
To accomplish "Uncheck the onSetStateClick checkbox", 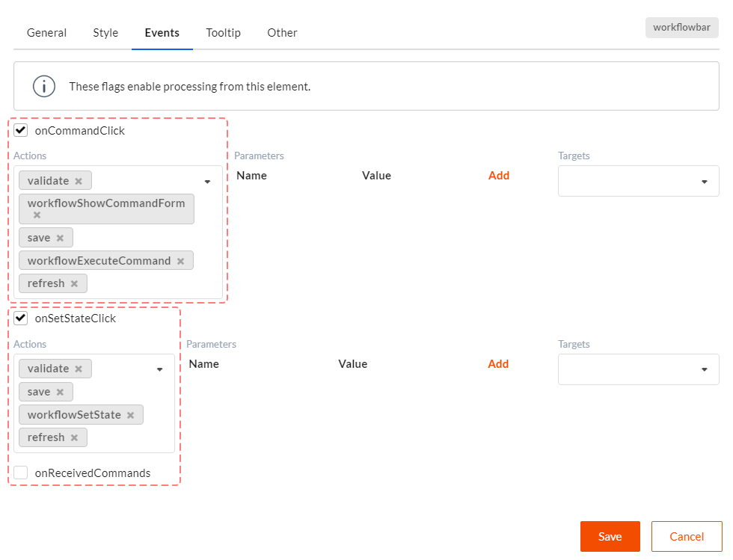I will [21, 319].
